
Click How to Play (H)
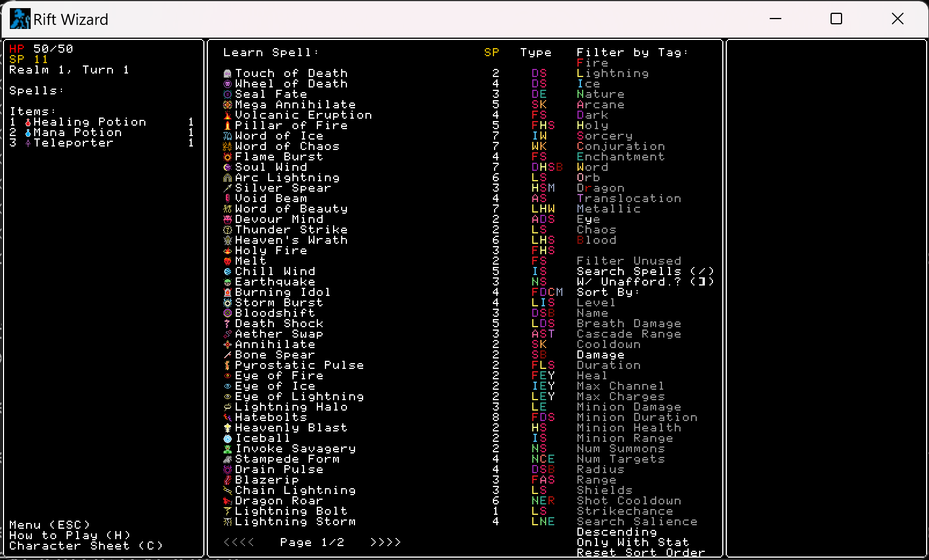click(x=70, y=536)
